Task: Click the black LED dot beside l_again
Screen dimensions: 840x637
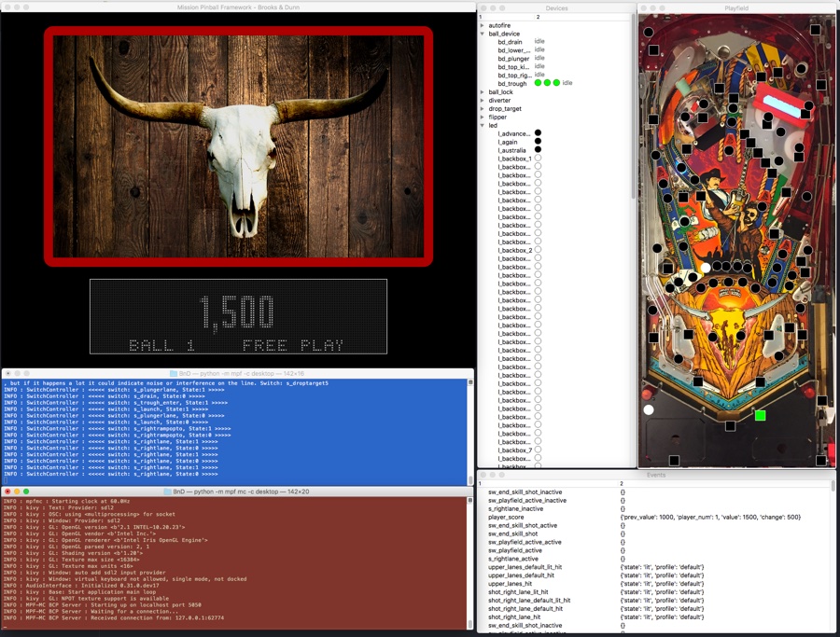Action: (538, 142)
